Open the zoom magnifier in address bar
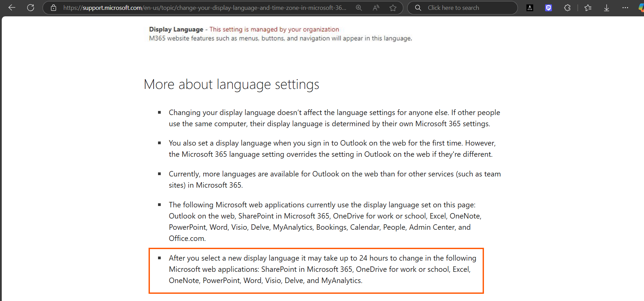 pos(359,8)
